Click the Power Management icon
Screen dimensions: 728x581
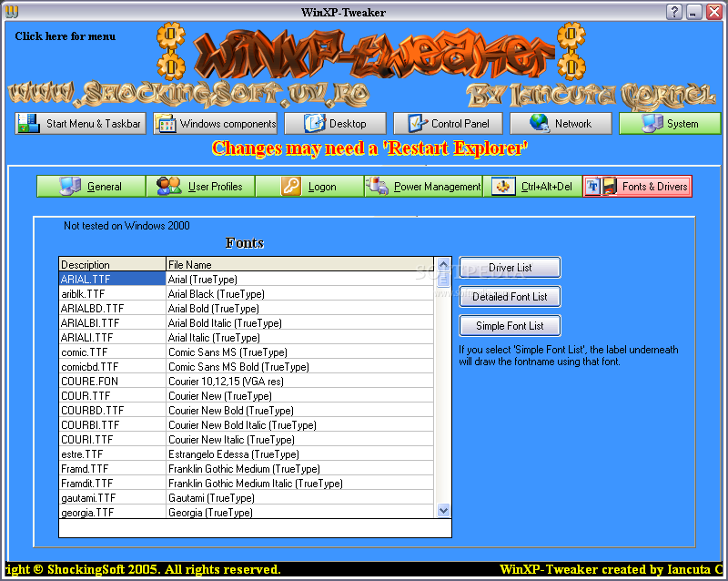click(377, 187)
